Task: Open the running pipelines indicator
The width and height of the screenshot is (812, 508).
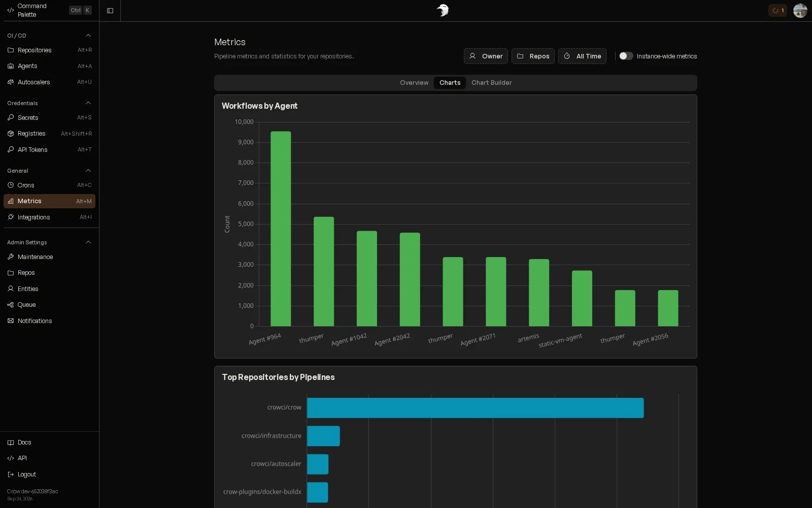Action: [777, 10]
